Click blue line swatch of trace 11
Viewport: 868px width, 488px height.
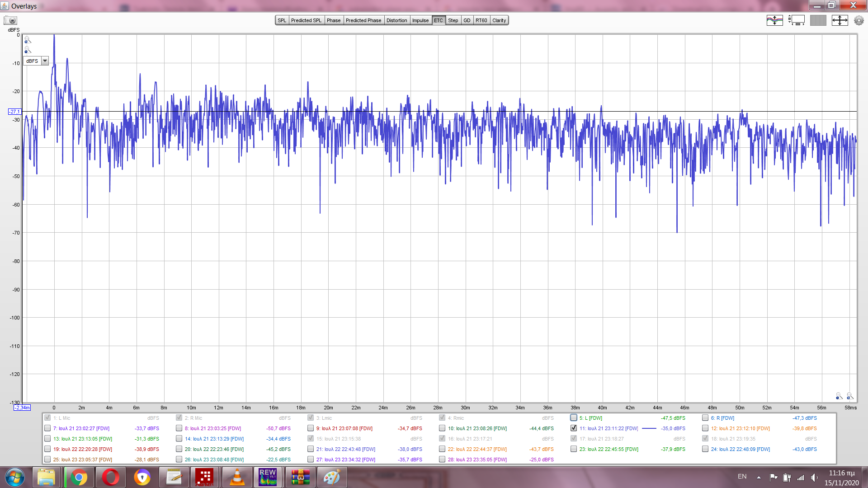pyautogui.click(x=649, y=428)
